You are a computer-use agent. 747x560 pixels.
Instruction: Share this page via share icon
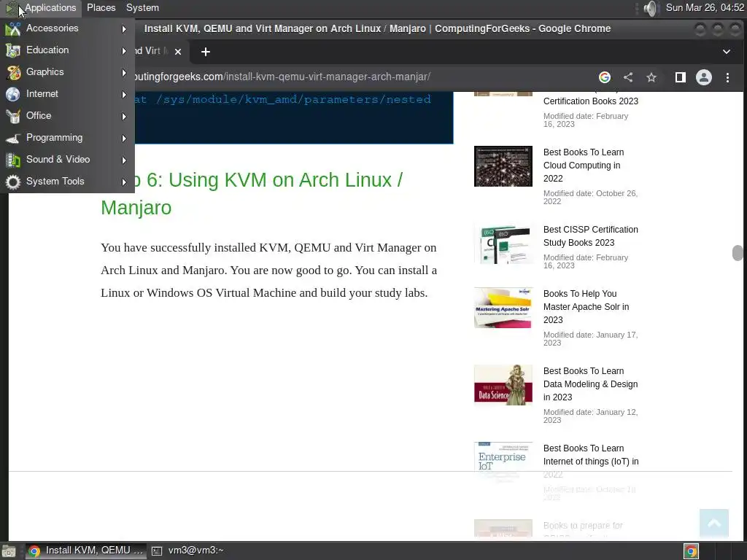coord(628,77)
